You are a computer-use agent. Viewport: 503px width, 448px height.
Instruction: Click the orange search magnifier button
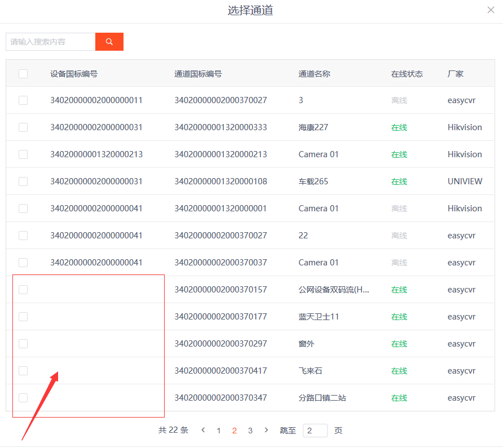[109, 42]
